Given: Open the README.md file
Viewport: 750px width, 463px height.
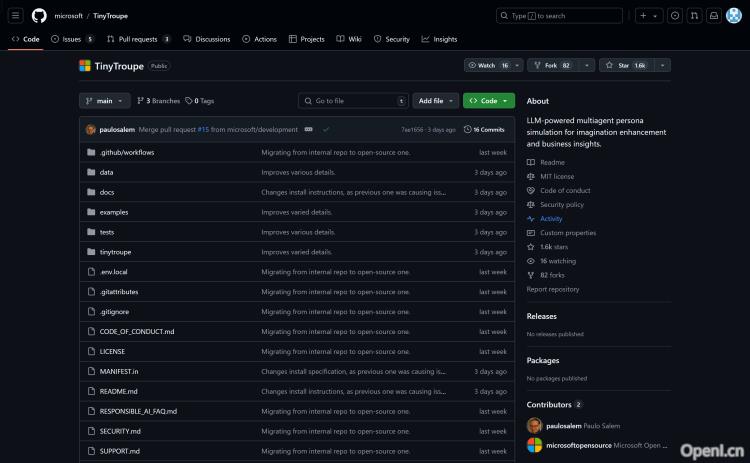Looking at the screenshot, I should click(118, 391).
